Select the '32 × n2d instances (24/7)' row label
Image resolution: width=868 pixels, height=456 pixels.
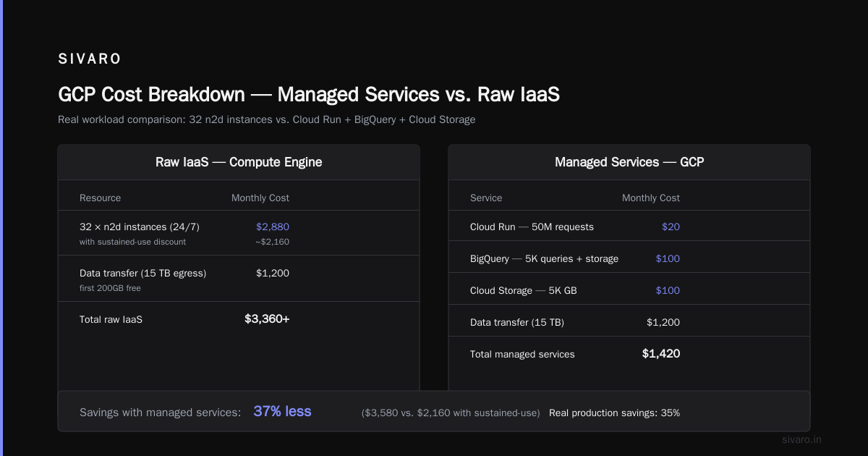pyautogui.click(x=140, y=227)
